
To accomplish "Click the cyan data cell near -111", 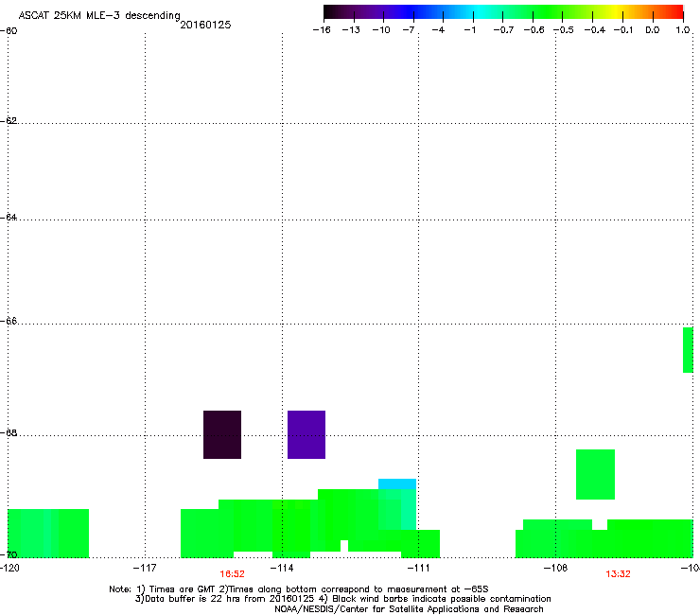I will pyautogui.click(x=397, y=484).
